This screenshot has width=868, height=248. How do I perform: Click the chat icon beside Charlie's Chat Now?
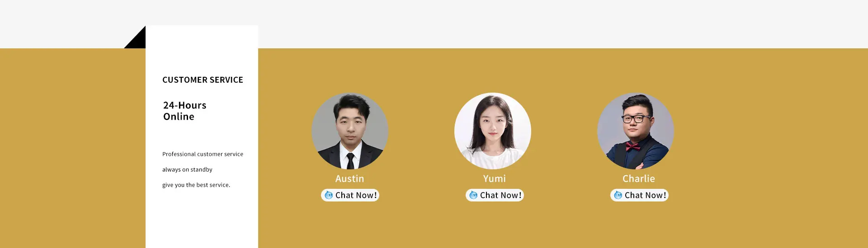tap(618, 195)
